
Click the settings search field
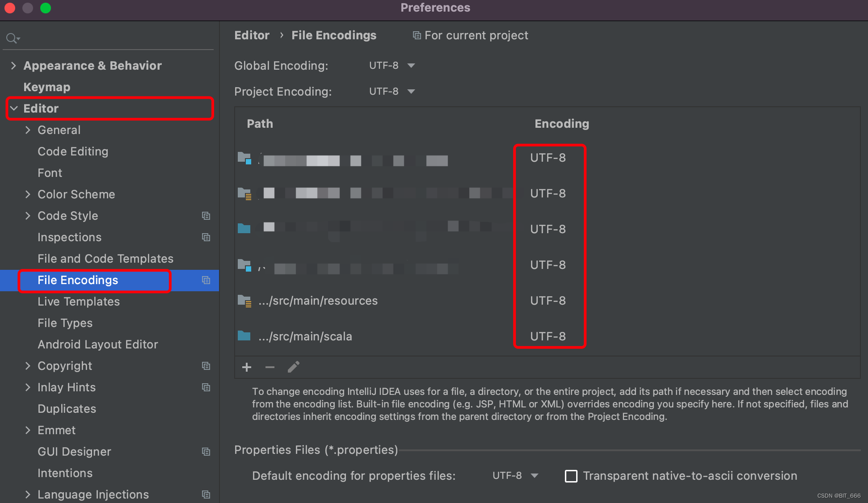tap(89, 38)
